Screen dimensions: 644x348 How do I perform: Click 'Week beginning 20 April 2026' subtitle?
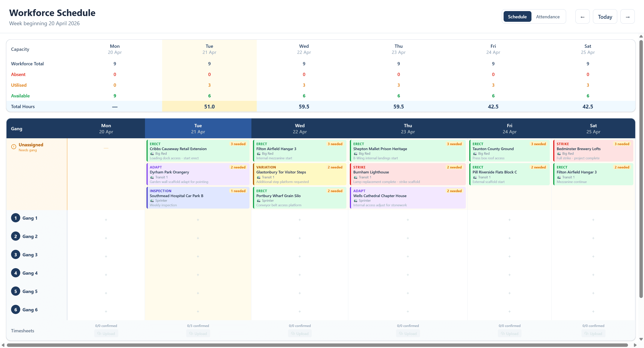(44, 23)
